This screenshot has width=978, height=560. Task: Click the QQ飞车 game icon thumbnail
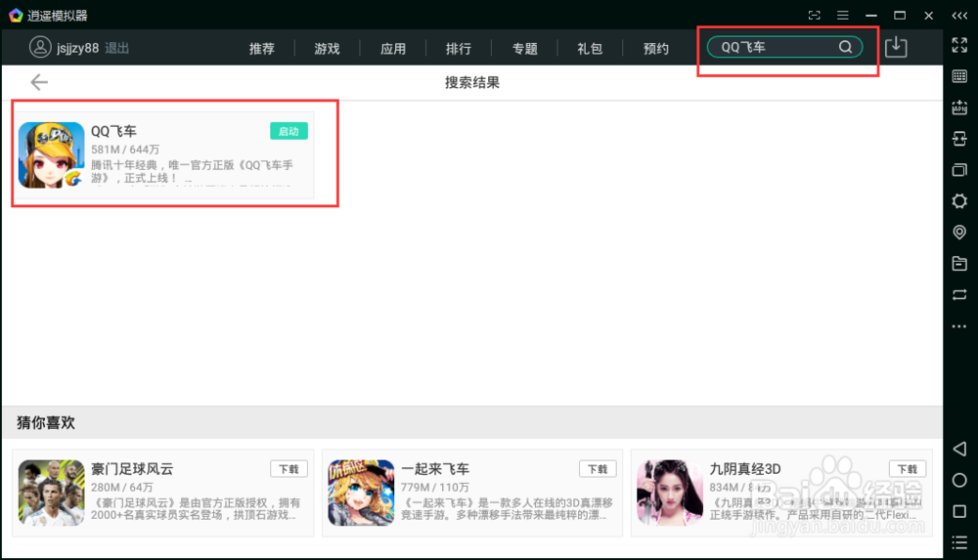point(51,155)
